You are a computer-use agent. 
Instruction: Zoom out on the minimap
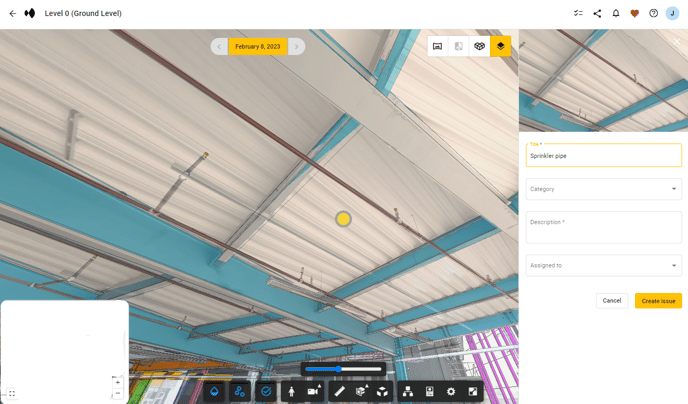pos(118,393)
